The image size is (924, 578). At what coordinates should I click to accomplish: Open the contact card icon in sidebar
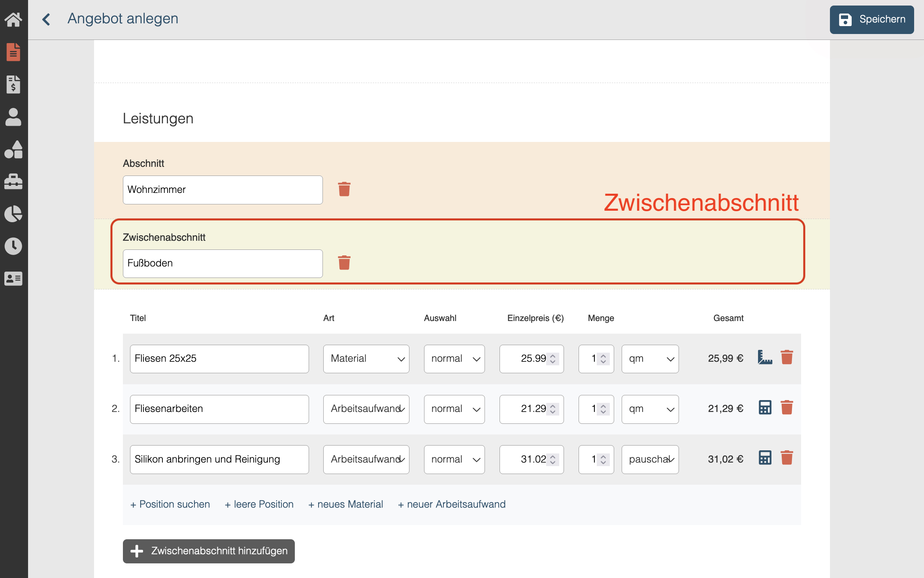coord(13,279)
